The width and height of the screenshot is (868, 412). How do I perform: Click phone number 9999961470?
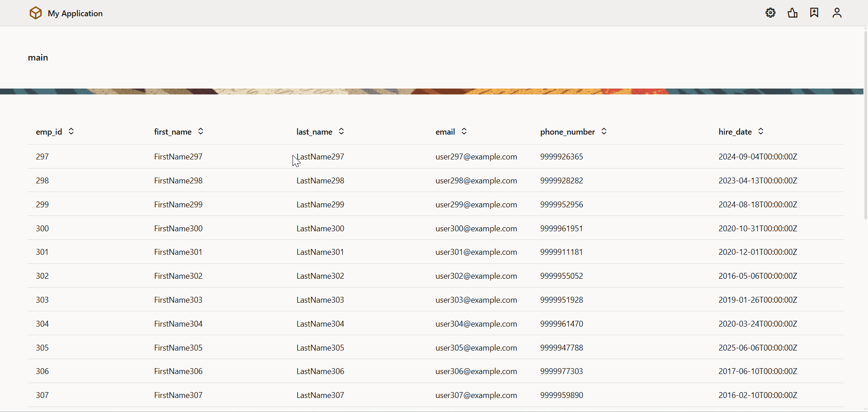pyautogui.click(x=561, y=324)
